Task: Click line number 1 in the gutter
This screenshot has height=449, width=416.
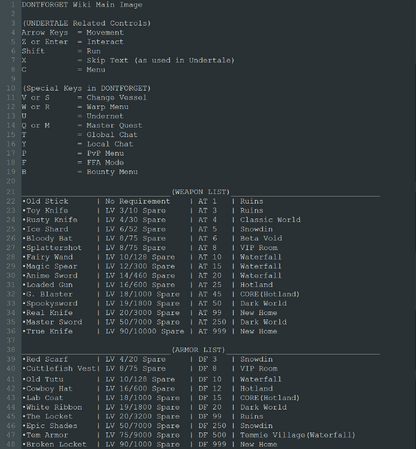Action: tap(13, 5)
